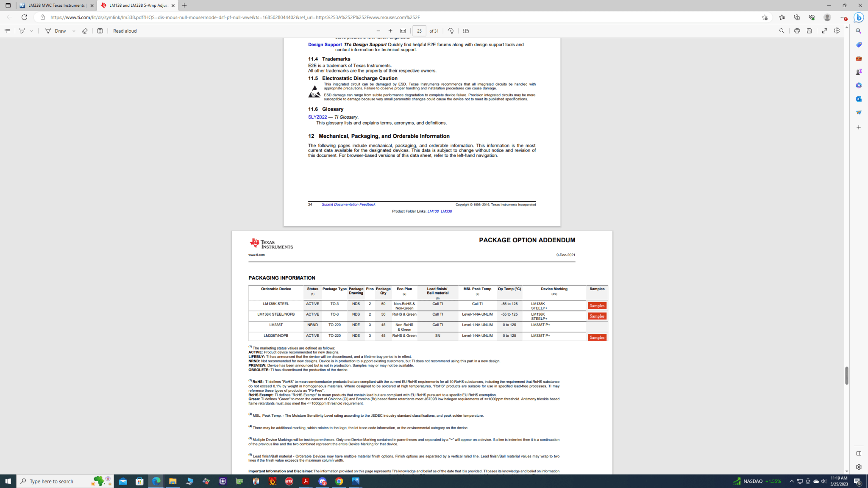Open Adobe Acrobat from taskbar

306,481
